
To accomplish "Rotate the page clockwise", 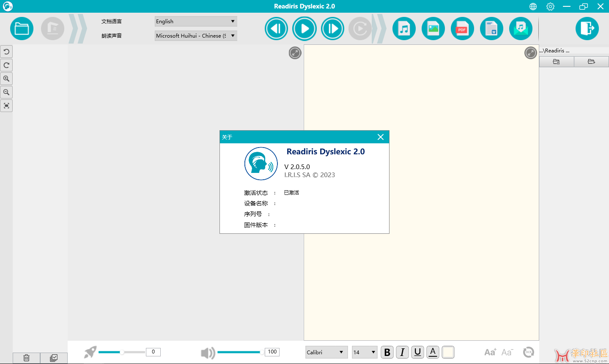I will coord(6,65).
